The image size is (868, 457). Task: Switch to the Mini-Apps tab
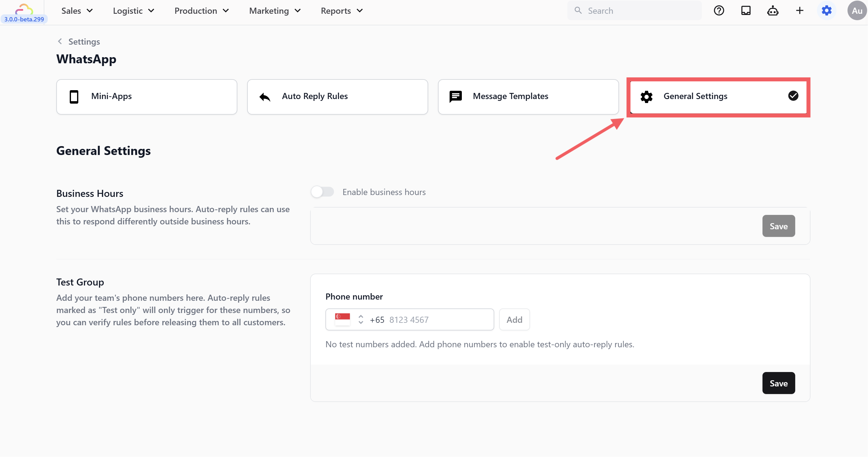(147, 97)
